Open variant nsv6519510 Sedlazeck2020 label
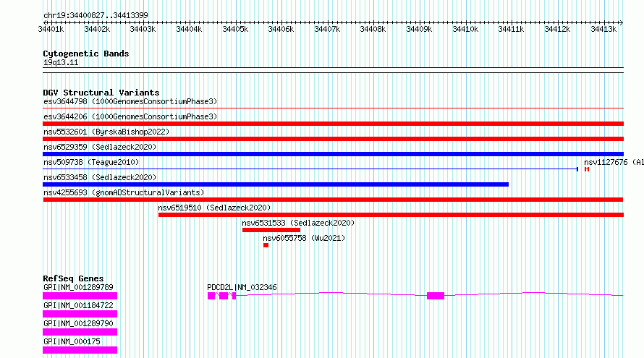This screenshot has width=644, height=358. tap(214, 208)
